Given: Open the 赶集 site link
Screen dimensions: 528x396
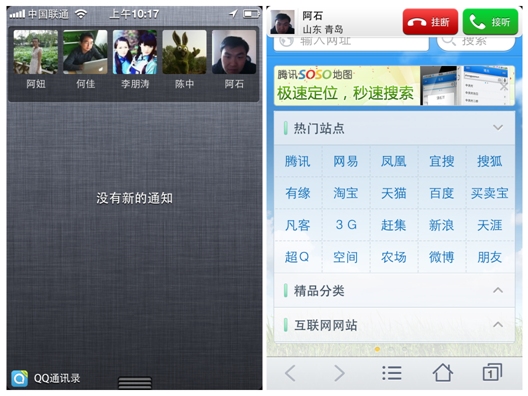Looking at the screenshot, I should tap(394, 225).
